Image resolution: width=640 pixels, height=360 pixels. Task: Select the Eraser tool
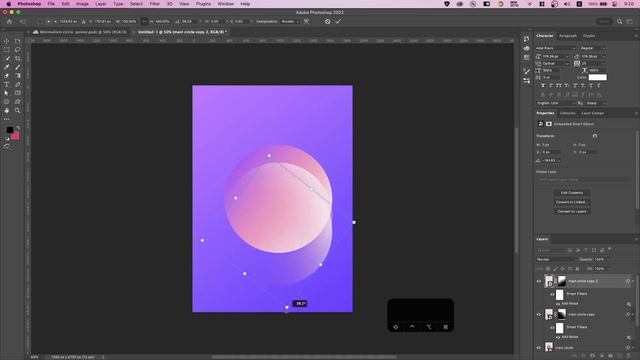[x=7, y=76]
